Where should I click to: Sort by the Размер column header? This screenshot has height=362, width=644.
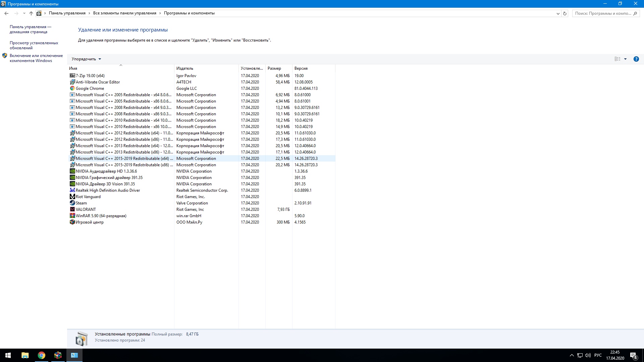(279, 68)
